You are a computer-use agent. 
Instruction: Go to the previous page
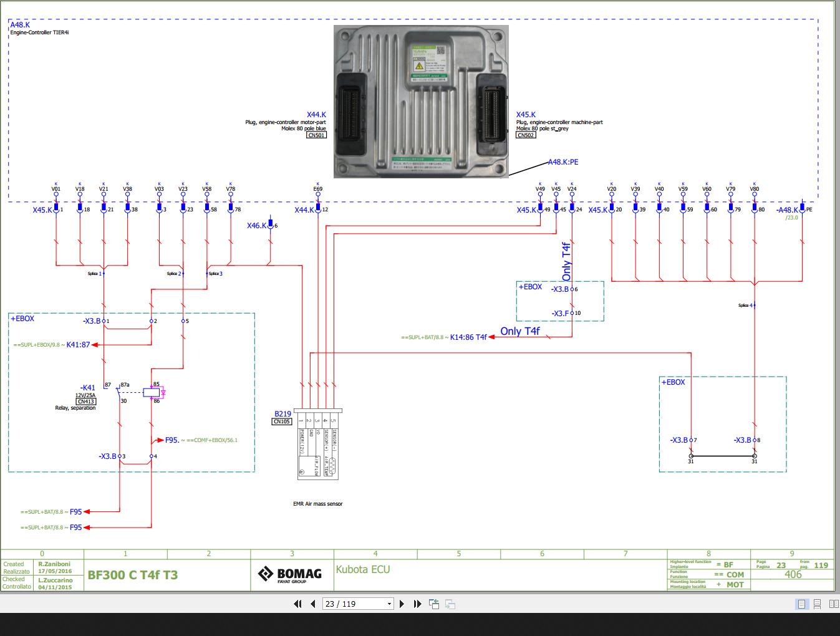pyautogui.click(x=312, y=604)
